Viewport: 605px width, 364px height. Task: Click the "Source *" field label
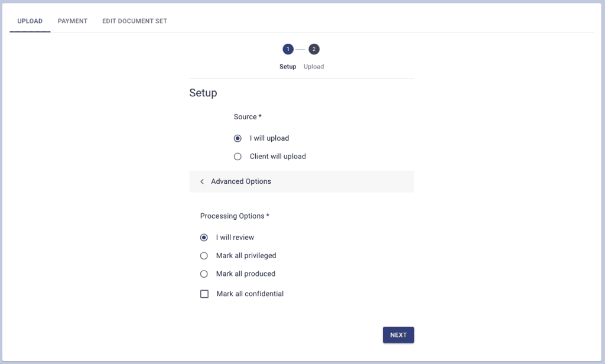248,117
